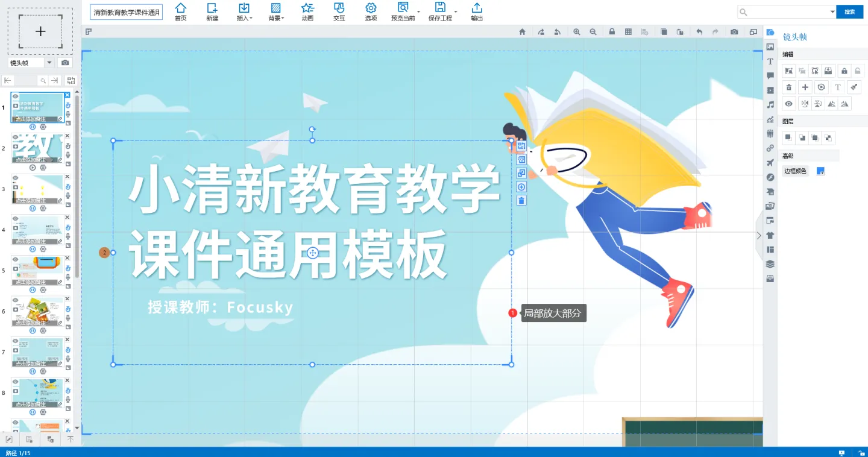Open the t-shirt theme icon in sidebar

coord(770,235)
